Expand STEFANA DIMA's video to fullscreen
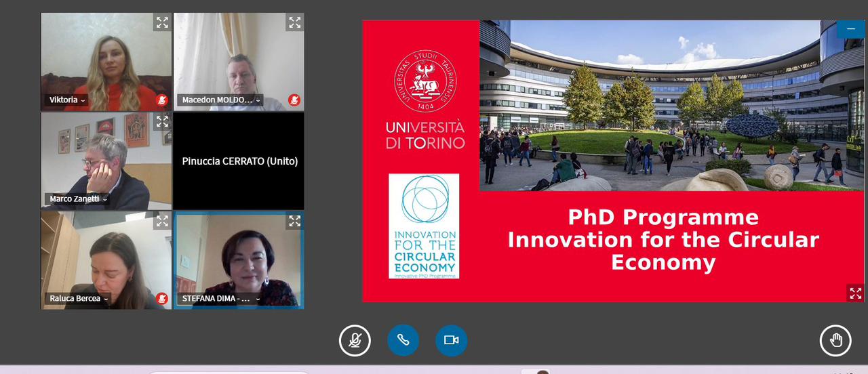 tap(295, 221)
